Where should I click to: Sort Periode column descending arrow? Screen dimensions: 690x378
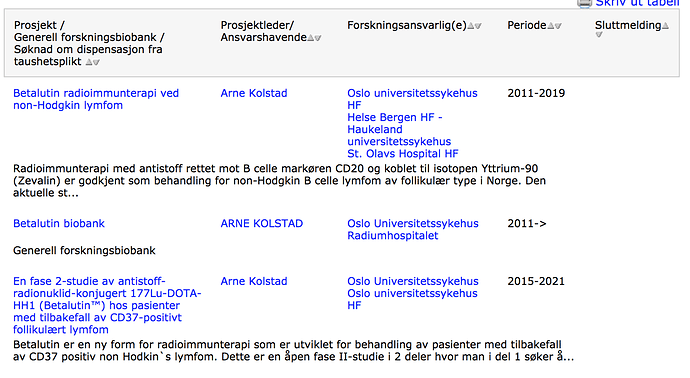pos(558,26)
